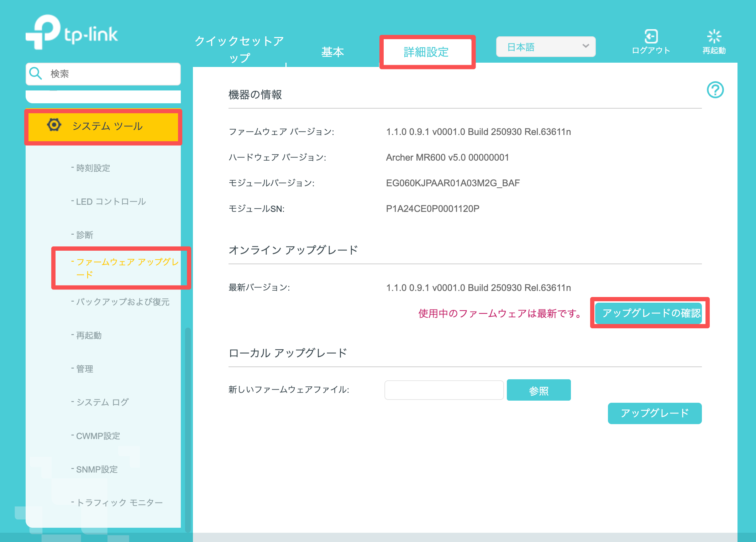
Task: Click the reboot icon at top right
Action: tap(714, 36)
